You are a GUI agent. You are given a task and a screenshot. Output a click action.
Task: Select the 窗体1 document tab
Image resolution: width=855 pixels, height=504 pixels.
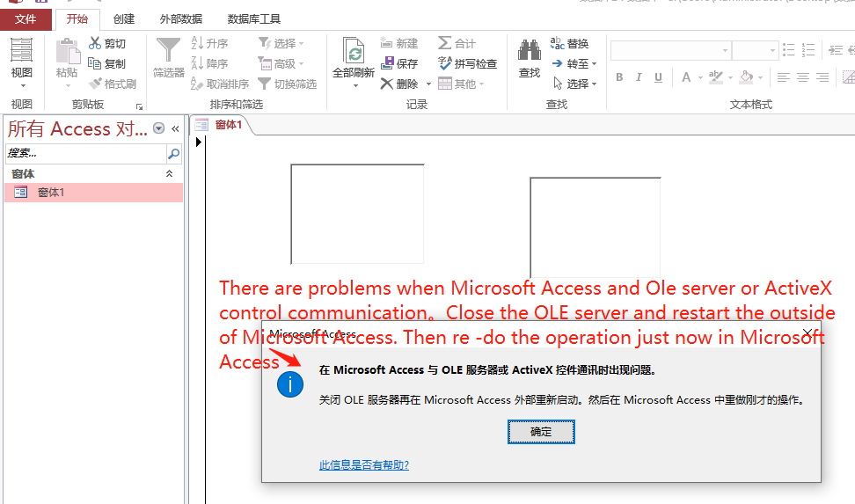tap(222, 125)
